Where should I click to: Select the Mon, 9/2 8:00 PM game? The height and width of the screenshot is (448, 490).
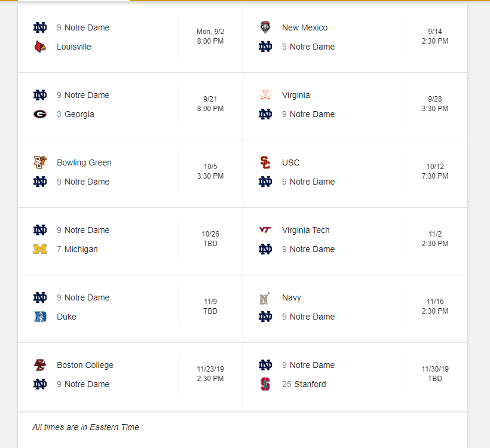tap(210, 36)
